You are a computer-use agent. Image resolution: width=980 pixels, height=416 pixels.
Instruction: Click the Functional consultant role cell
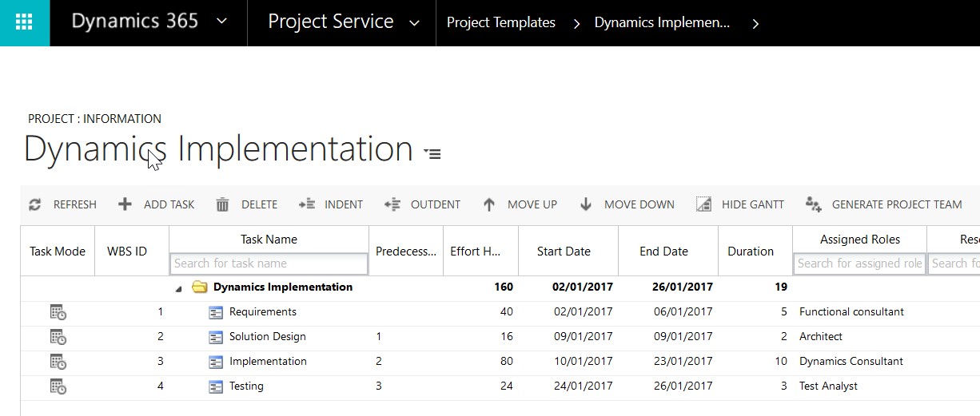[852, 311]
